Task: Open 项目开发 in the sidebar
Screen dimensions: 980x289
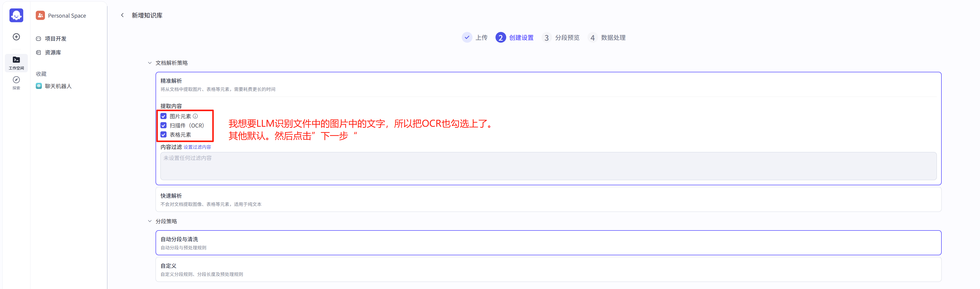Action: point(55,39)
